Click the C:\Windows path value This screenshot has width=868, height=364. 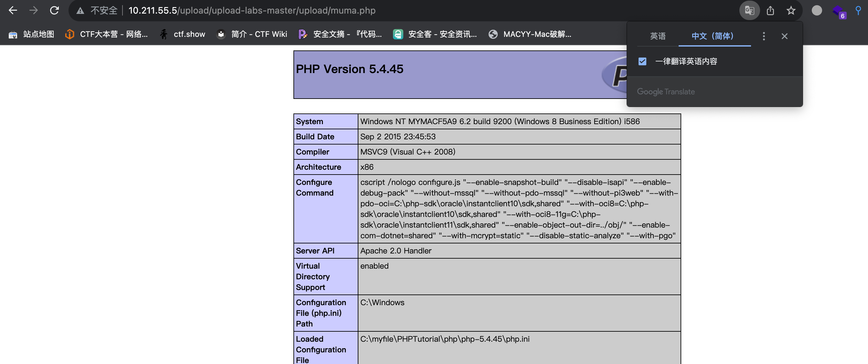[x=382, y=302]
